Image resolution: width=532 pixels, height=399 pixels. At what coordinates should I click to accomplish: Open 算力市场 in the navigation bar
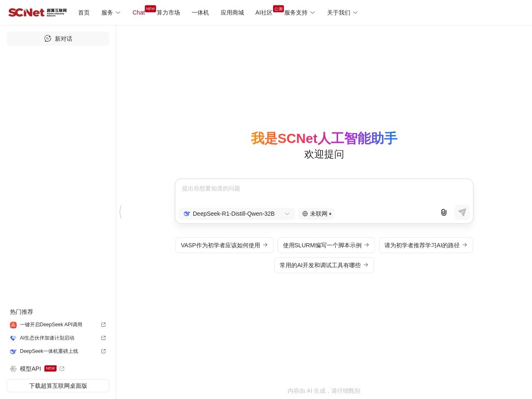click(x=168, y=12)
